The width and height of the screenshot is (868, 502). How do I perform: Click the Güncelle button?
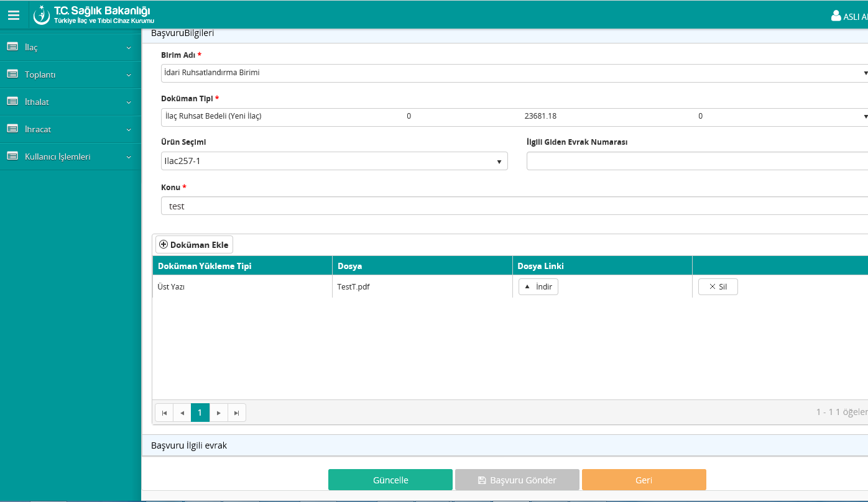(x=390, y=480)
